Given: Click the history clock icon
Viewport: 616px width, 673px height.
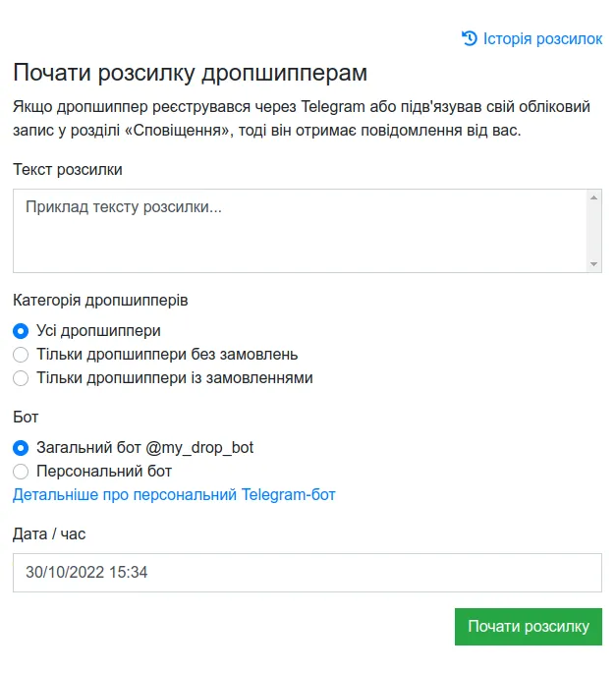Looking at the screenshot, I should click(470, 38).
